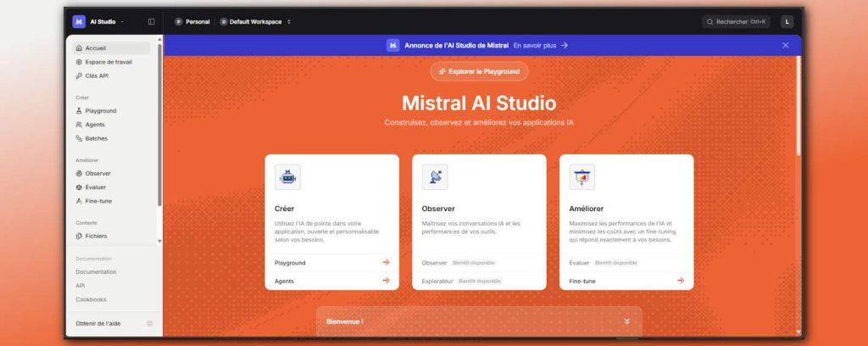Screen dimensions: 868x346
Task: Click the Agents people icon in sidebar
Action: click(79, 125)
